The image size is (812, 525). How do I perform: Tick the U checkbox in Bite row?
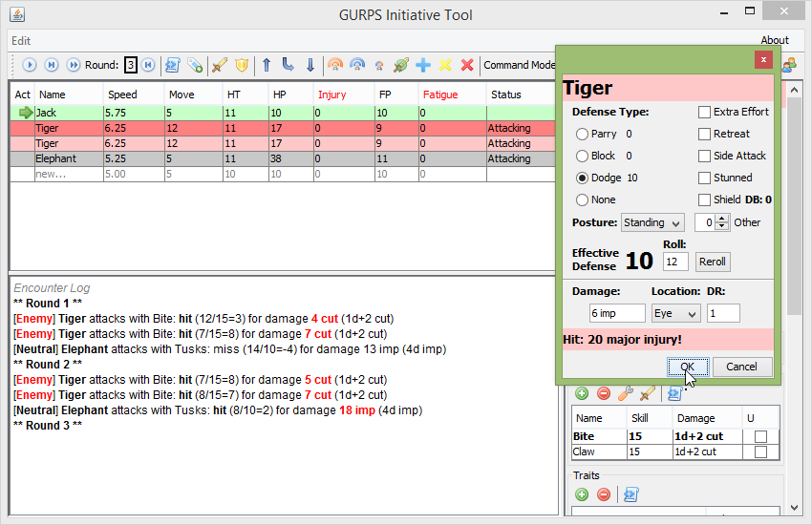tap(760, 436)
